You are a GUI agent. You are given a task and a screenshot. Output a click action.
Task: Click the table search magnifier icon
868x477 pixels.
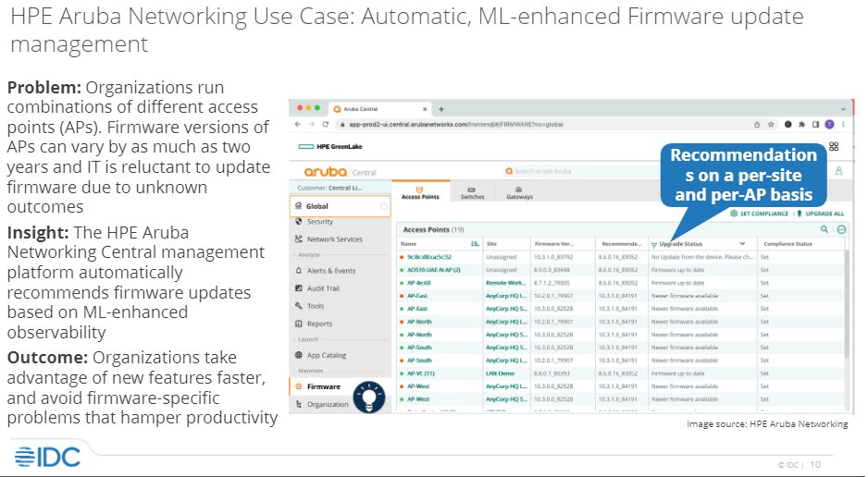(825, 229)
